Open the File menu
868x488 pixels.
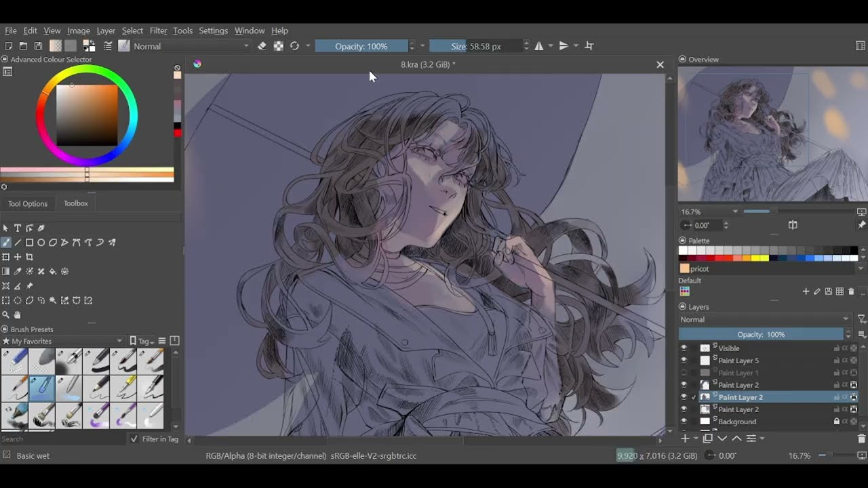click(11, 30)
